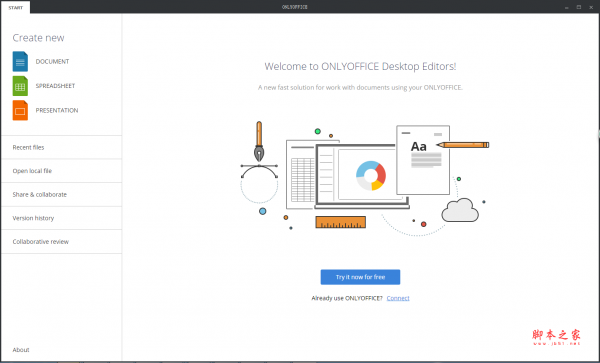Maximize the ONLYOFFICE window
This screenshot has width=600, height=363.
pos(579,7)
